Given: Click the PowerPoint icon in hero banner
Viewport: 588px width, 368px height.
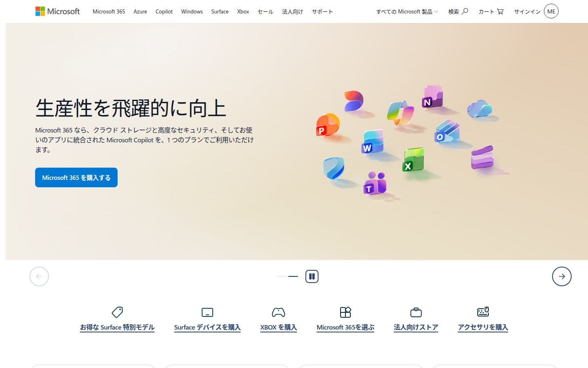Looking at the screenshot, I should click(327, 125).
